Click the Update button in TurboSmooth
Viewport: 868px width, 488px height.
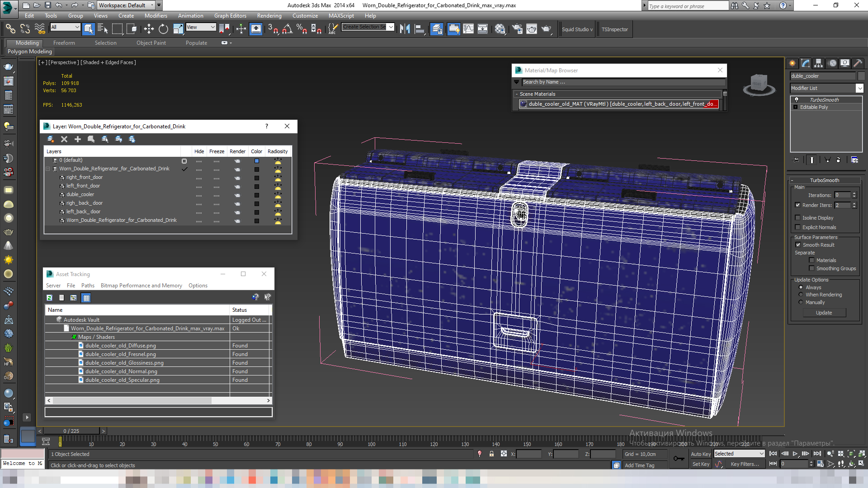click(x=824, y=313)
